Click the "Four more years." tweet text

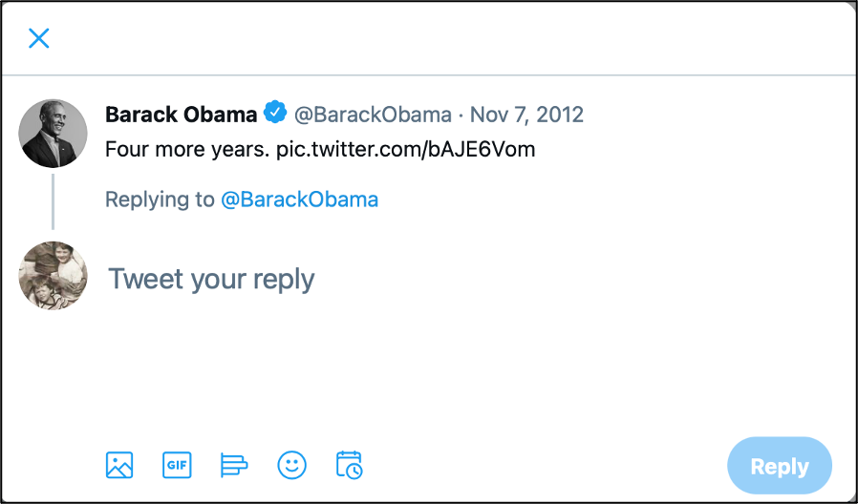click(187, 149)
